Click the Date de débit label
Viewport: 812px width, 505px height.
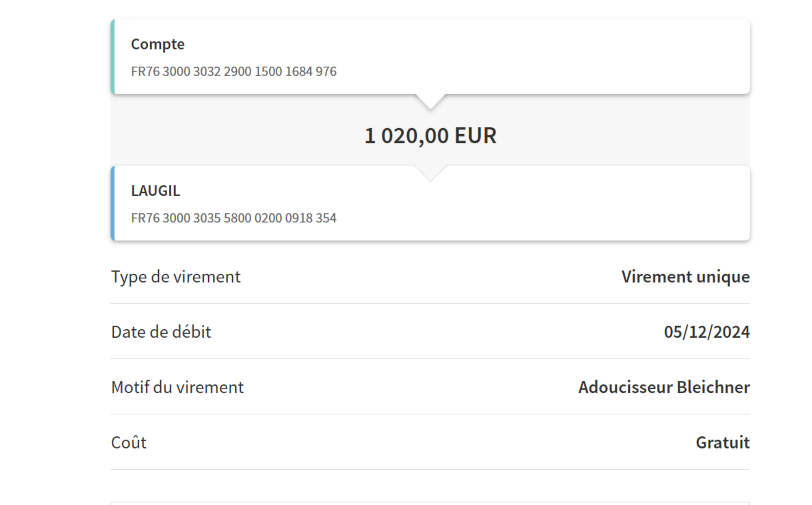point(161,332)
